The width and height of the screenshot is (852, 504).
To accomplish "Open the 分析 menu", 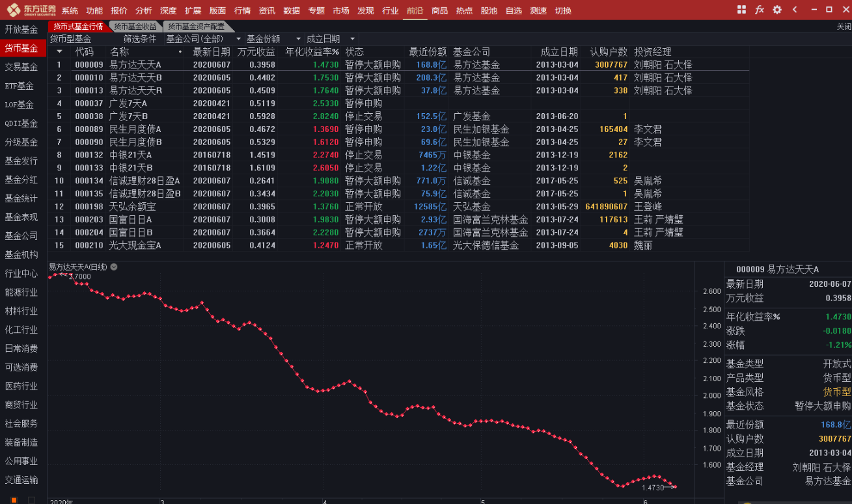I will pyautogui.click(x=144, y=10).
